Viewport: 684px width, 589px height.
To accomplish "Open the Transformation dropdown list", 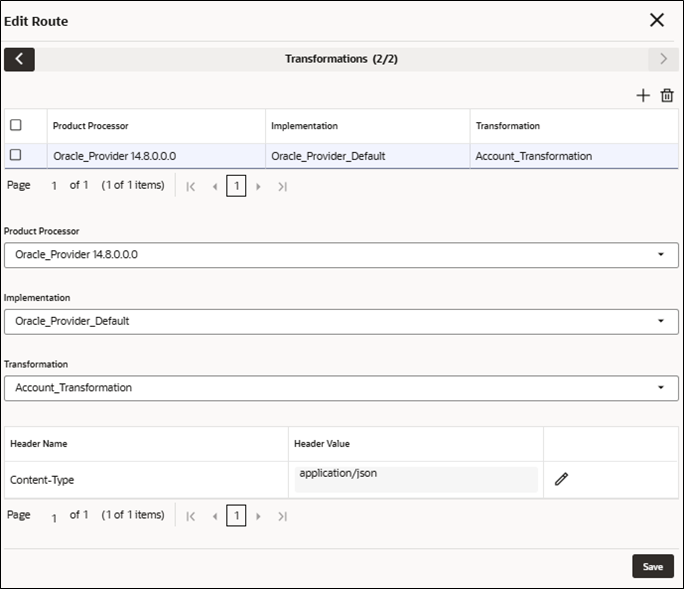I will pyautogui.click(x=341, y=388).
